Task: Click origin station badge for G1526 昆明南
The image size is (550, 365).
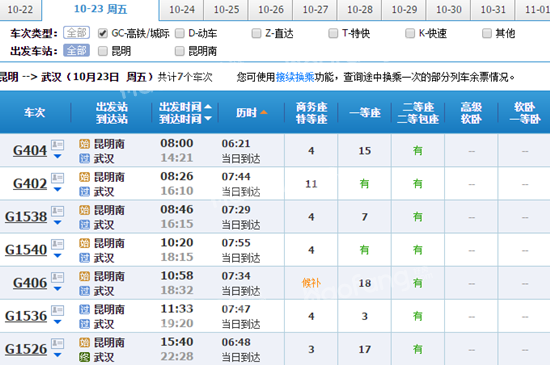Action: (x=85, y=342)
